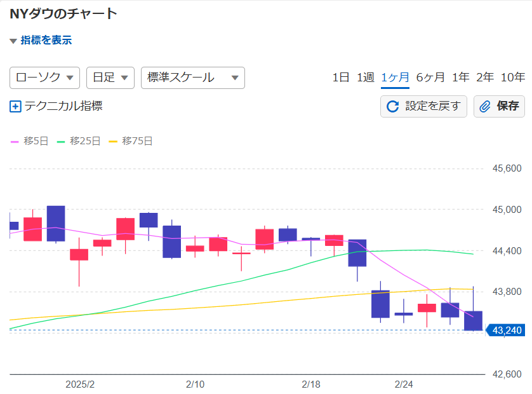
Task: Open the 指標を表示 link
Action: click(46, 40)
